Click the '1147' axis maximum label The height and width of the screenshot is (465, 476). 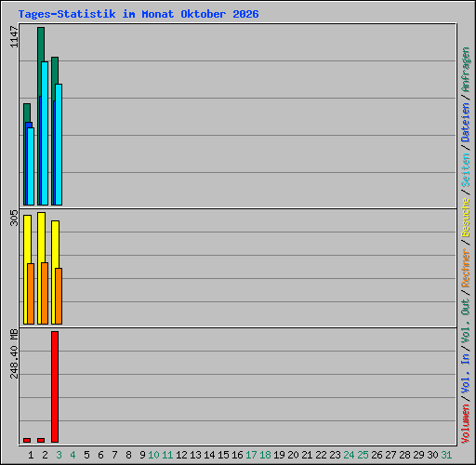pyautogui.click(x=14, y=36)
